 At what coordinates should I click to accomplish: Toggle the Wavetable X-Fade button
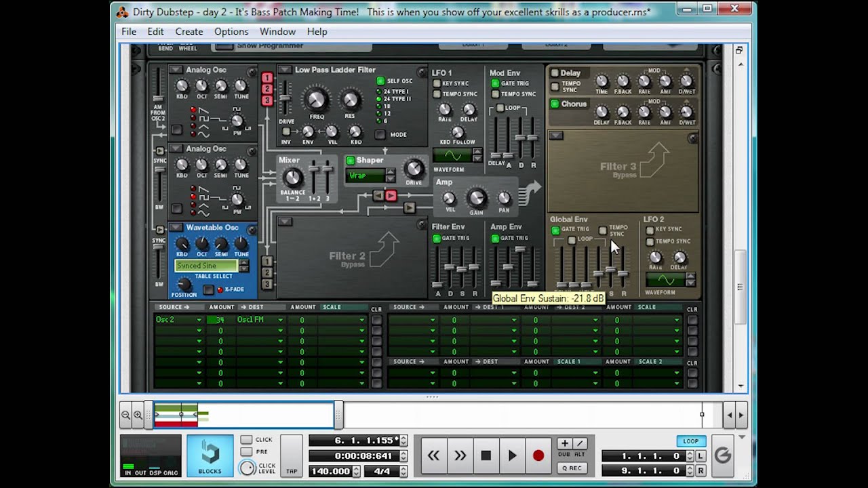point(209,289)
